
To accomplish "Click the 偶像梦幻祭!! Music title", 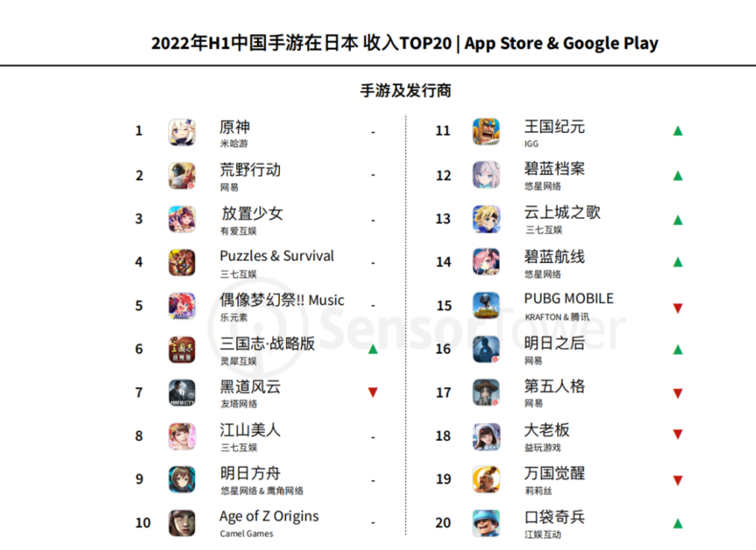I will pyautogui.click(x=282, y=300).
